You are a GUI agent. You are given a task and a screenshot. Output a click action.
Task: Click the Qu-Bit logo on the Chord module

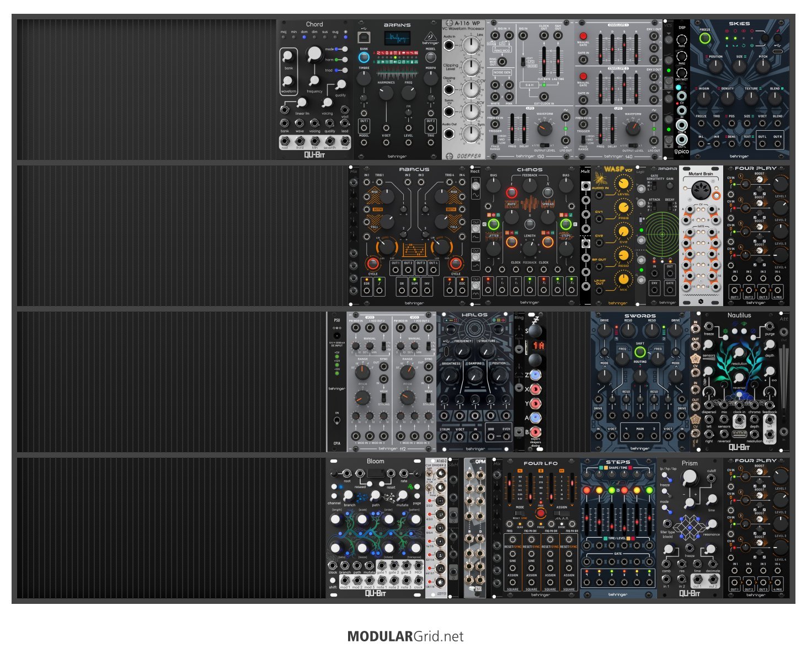[x=314, y=155]
